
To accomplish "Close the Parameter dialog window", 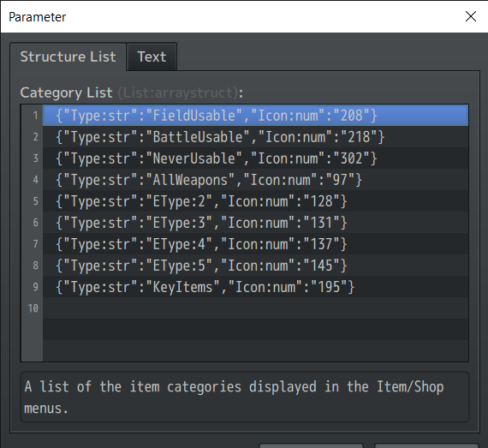I will click(471, 16).
